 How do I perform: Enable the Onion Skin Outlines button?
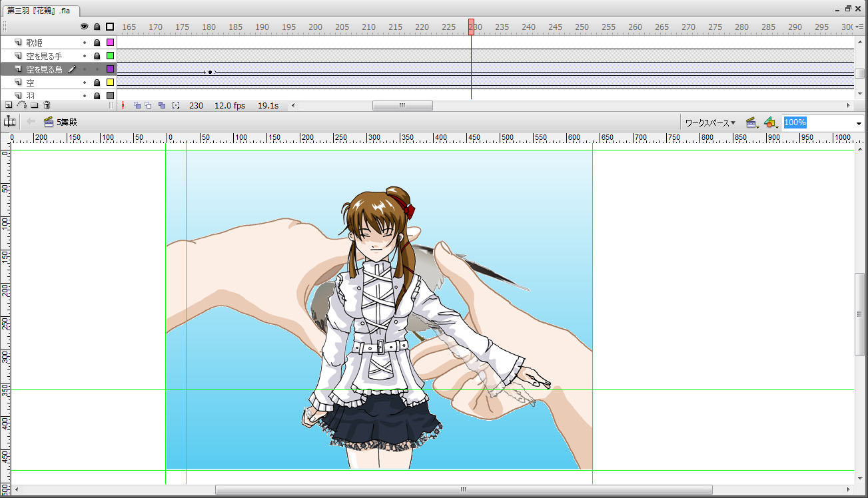click(149, 105)
